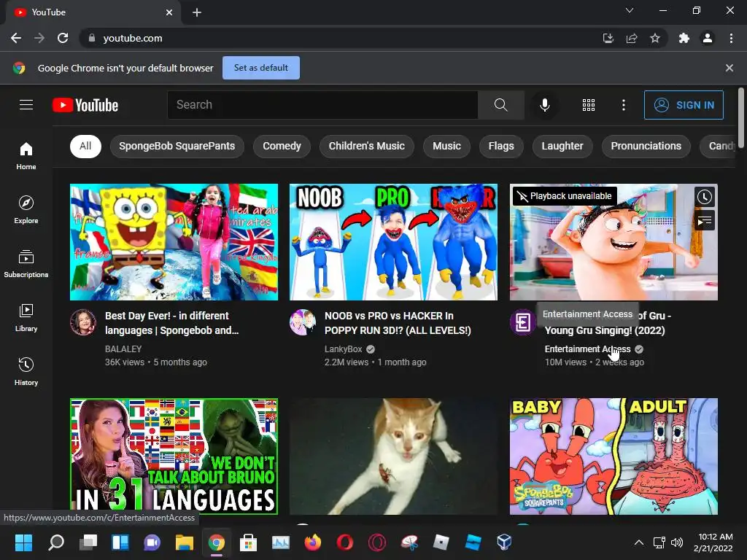Open Windows Start menu
747x560 pixels.
point(24,542)
